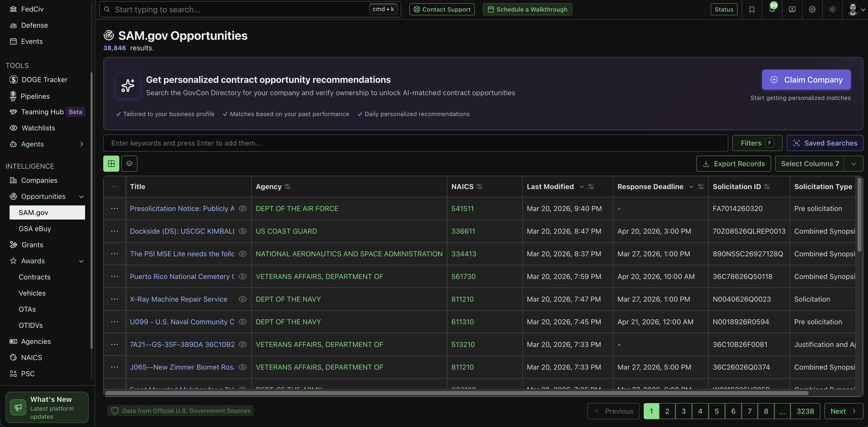This screenshot has height=427, width=868.
Task: Click the table horizontal scrollbar
Action: [457, 393]
